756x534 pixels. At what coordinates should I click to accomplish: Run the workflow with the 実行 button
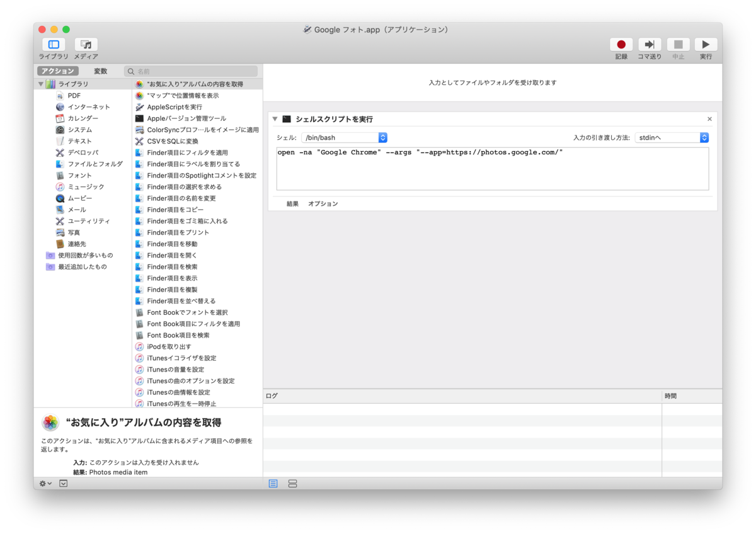click(706, 45)
